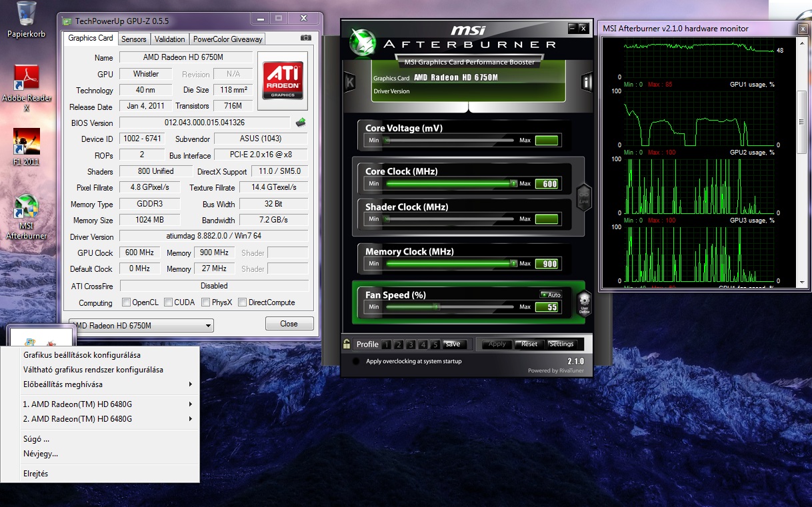Image resolution: width=812 pixels, height=507 pixels.
Task: Open the F1 2011 game shortcut
Action: (27, 147)
